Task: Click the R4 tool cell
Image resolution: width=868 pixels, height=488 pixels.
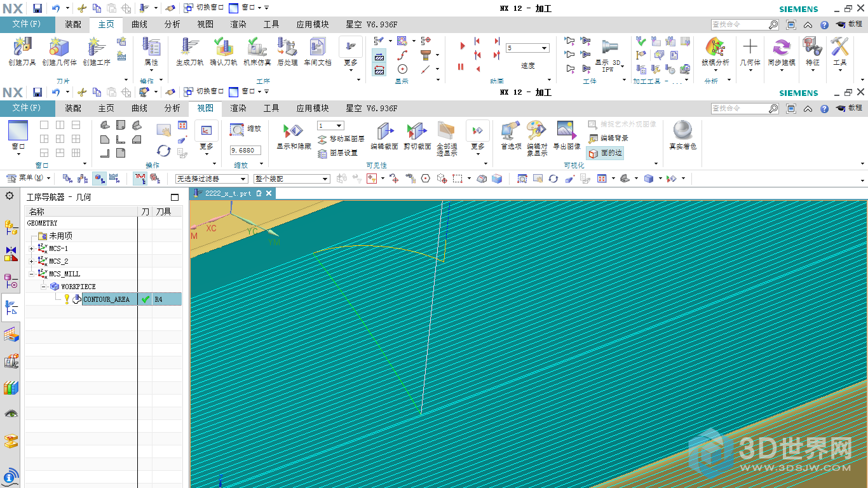Action: click(166, 299)
